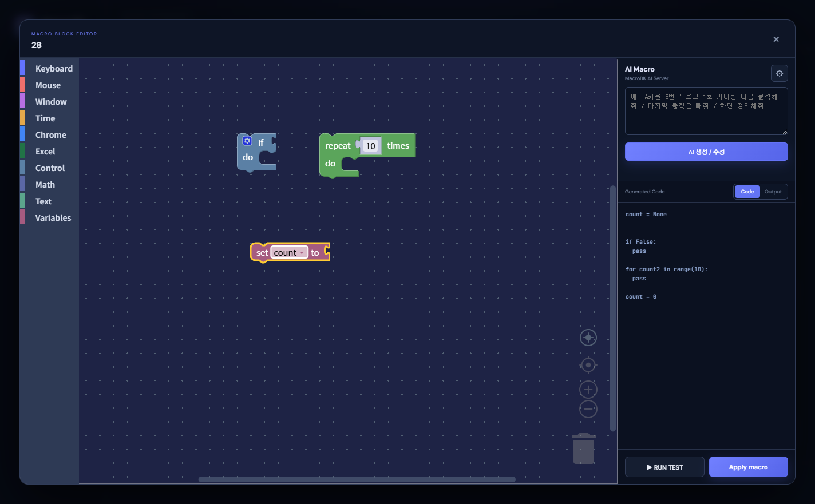This screenshot has height=504, width=815.
Task: Zoom out with the minus icon
Action: (588, 409)
